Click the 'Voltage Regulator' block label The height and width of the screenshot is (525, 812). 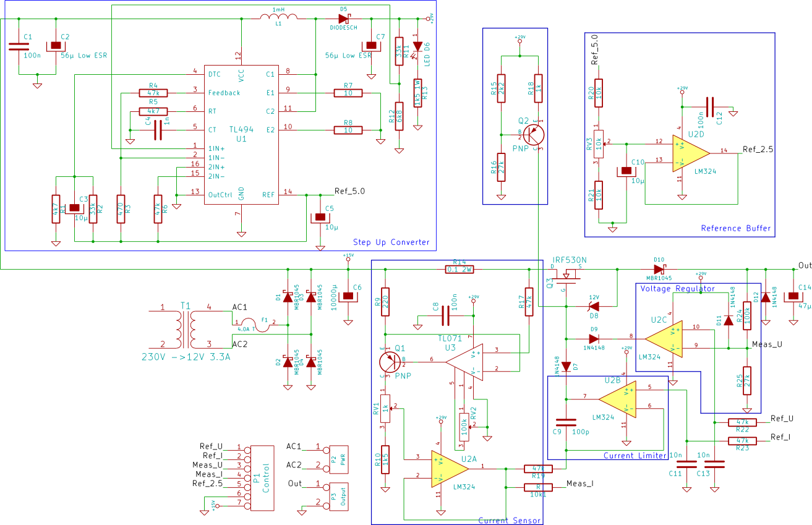pyautogui.click(x=678, y=289)
